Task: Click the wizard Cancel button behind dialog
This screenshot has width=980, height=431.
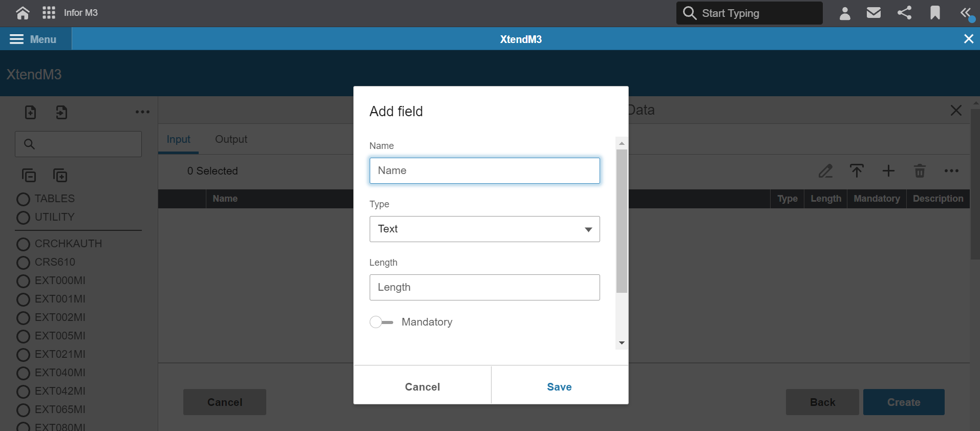Action: pyautogui.click(x=225, y=402)
